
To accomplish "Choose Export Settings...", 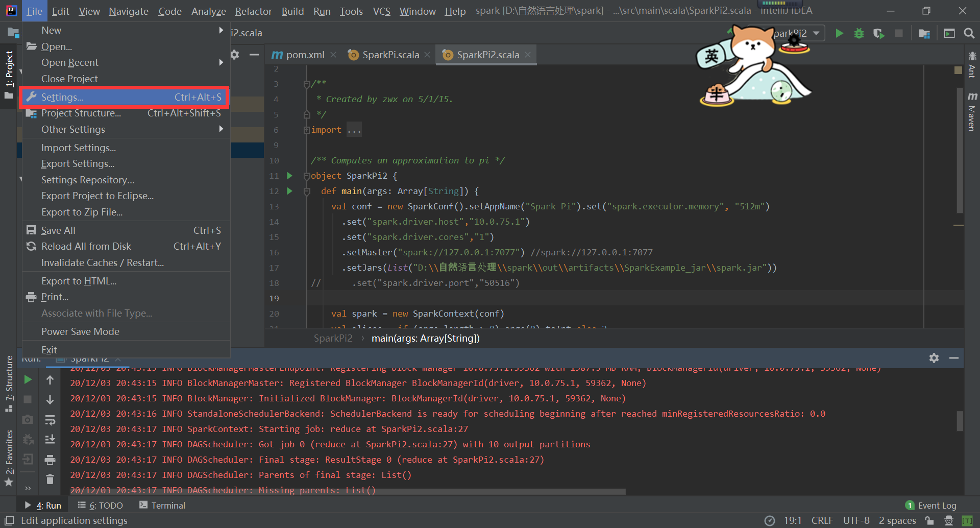I will click(126, 163).
